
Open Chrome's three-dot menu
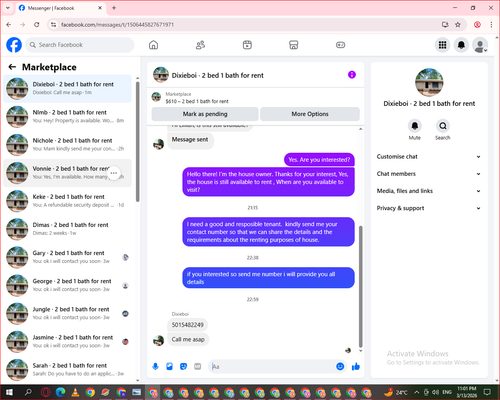(x=491, y=24)
